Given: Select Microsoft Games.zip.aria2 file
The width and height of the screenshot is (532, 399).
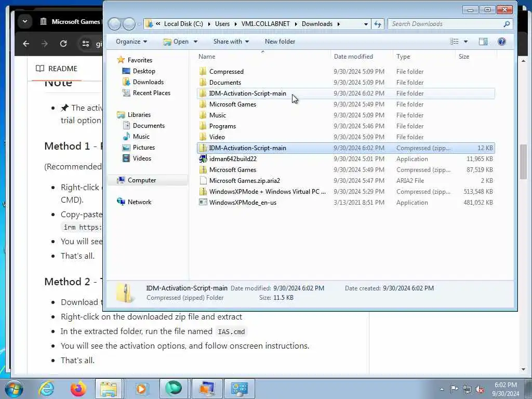Looking at the screenshot, I should (345, 180).
